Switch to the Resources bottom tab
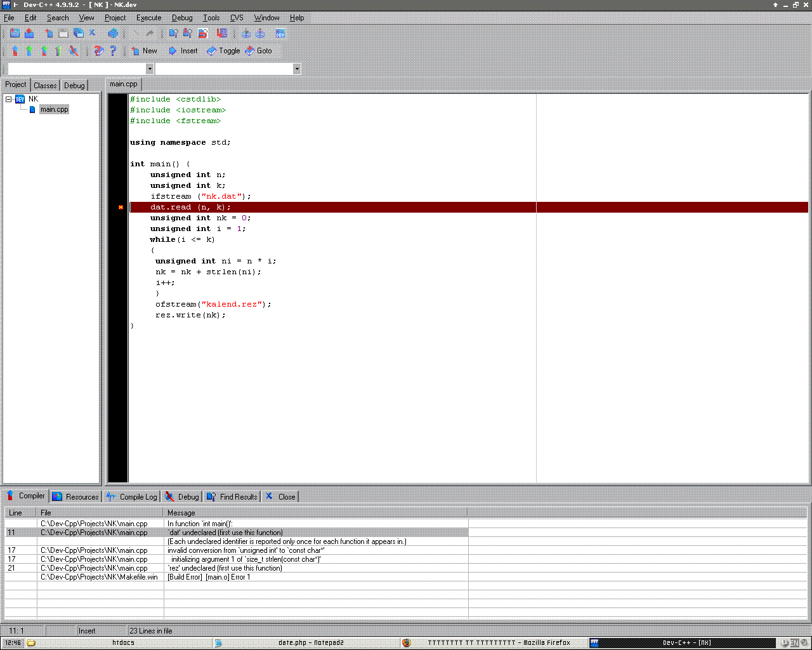Viewport: 812px width, 650px height. pos(75,496)
